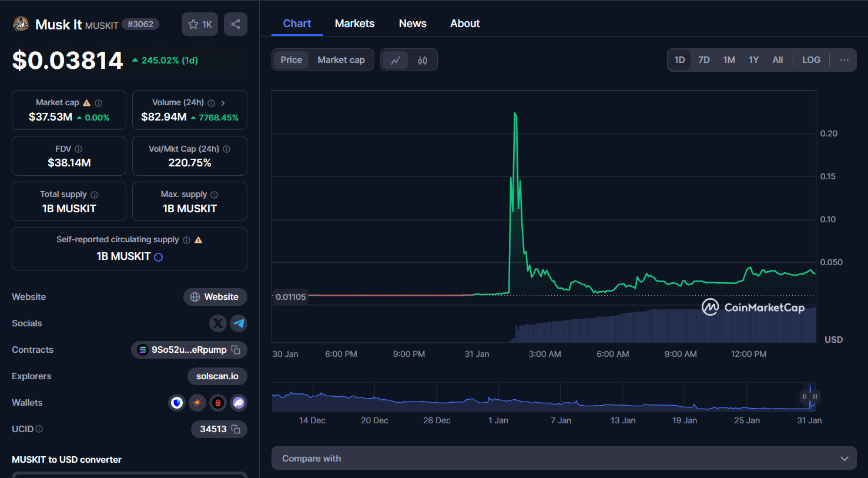This screenshot has height=478, width=868.
Task: Expand Volume (24h) details chevron
Action: [x=222, y=102]
